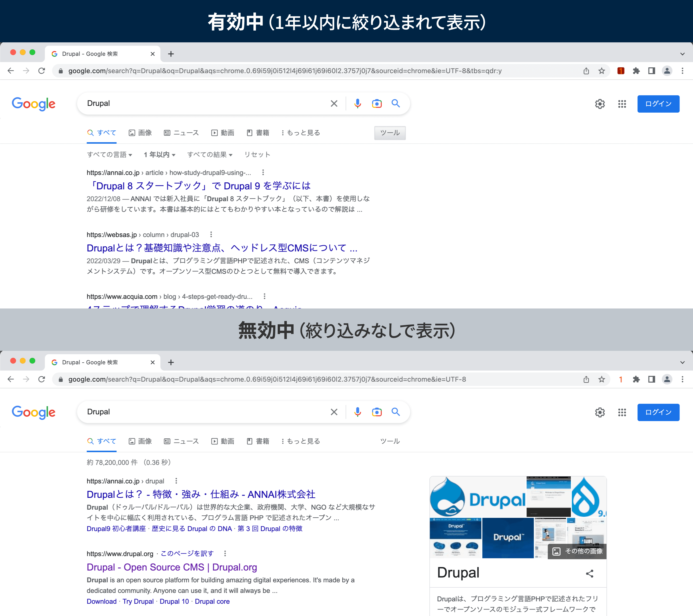Viewport: 693px width, 616px height.
Task: Open the Drupalとは？基礎知識や注意点 result link
Action: [x=222, y=248]
